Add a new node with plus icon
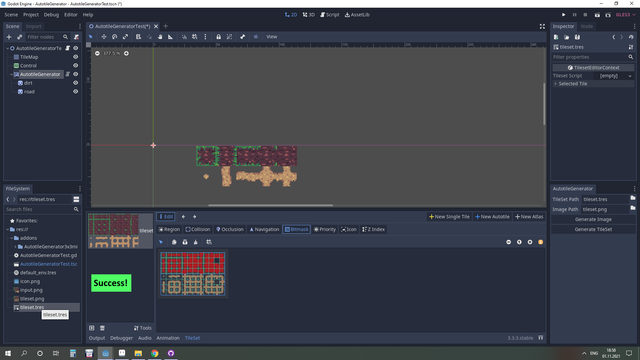Image resolution: width=640 pixels, height=360 pixels. (x=9, y=37)
